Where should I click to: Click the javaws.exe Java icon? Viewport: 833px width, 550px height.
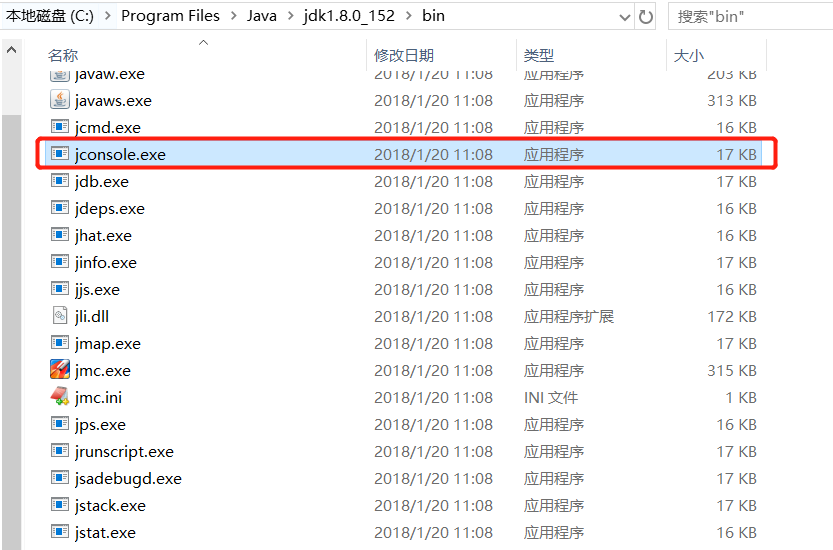pyautogui.click(x=60, y=99)
